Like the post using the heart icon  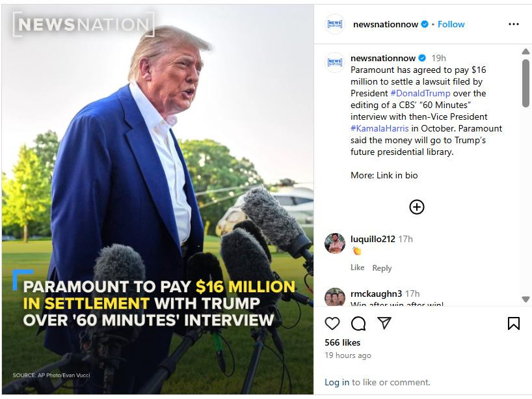[x=332, y=322]
